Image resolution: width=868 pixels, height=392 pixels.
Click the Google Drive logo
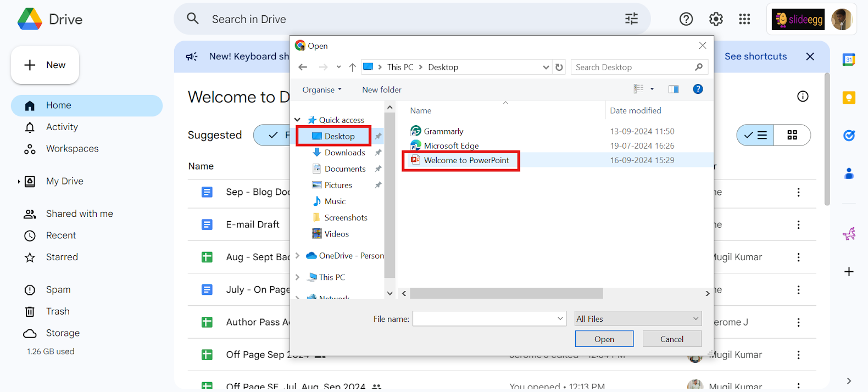coord(30,19)
